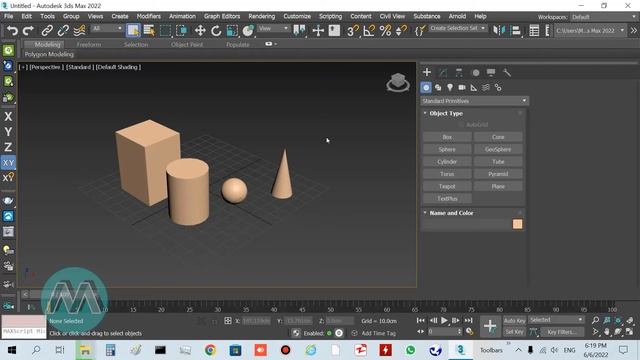Click the Play Animation button
Viewport: 640px width, 360px height.
click(444, 320)
